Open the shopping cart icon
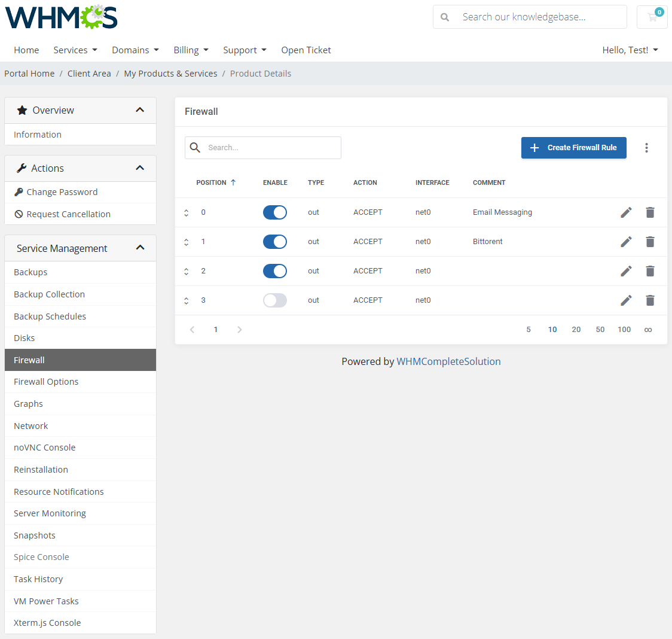The image size is (672, 639). pyautogui.click(x=652, y=17)
